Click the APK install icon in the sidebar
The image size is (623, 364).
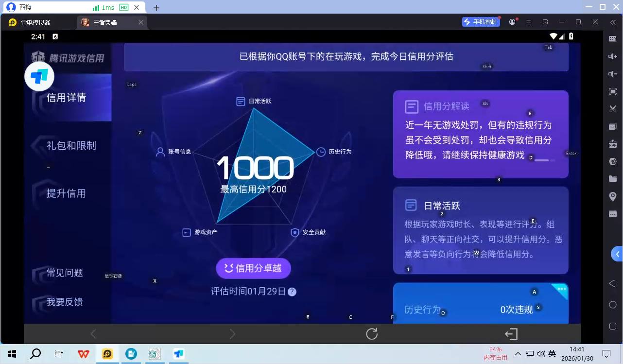point(613,143)
